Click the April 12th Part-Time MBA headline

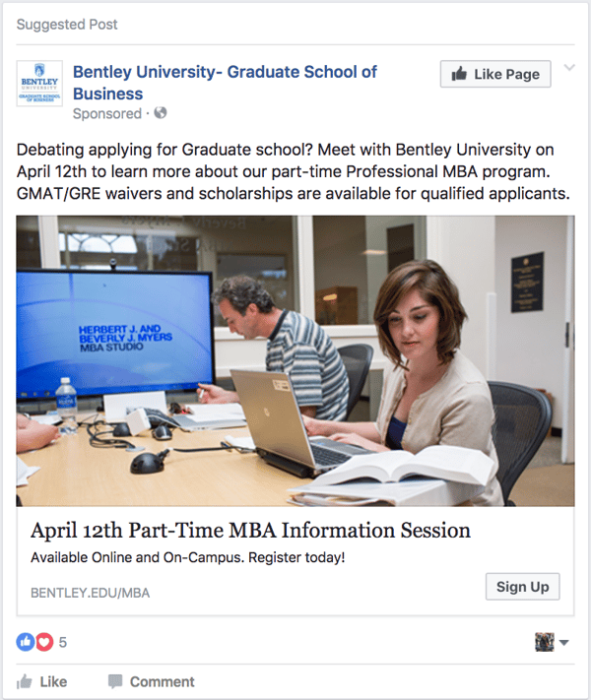(x=250, y=531)
